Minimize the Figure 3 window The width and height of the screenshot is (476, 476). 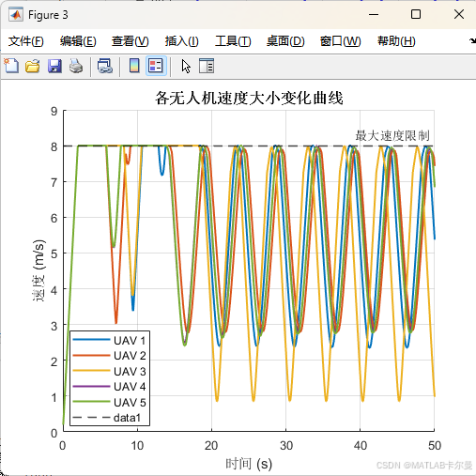click(374, 14)
